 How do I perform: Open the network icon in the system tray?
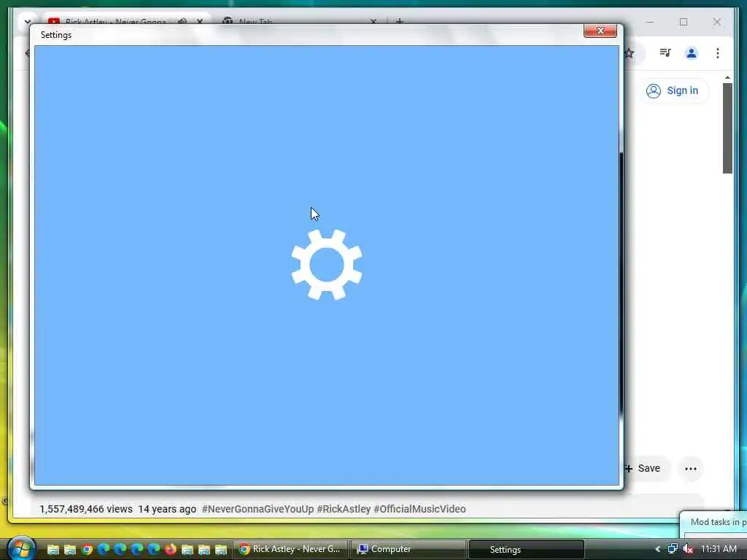pyautogui.click(x=672, y=549)
